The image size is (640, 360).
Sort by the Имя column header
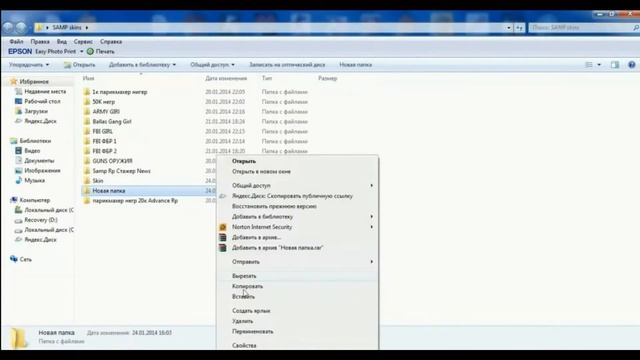(89, 78)
